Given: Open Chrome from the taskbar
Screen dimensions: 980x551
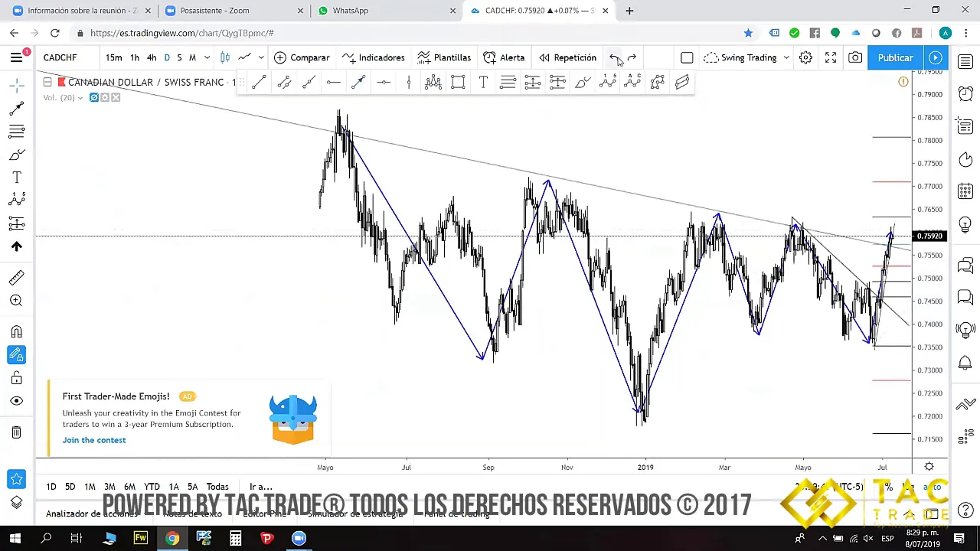Looking at the screenshot, I should 172,538.
